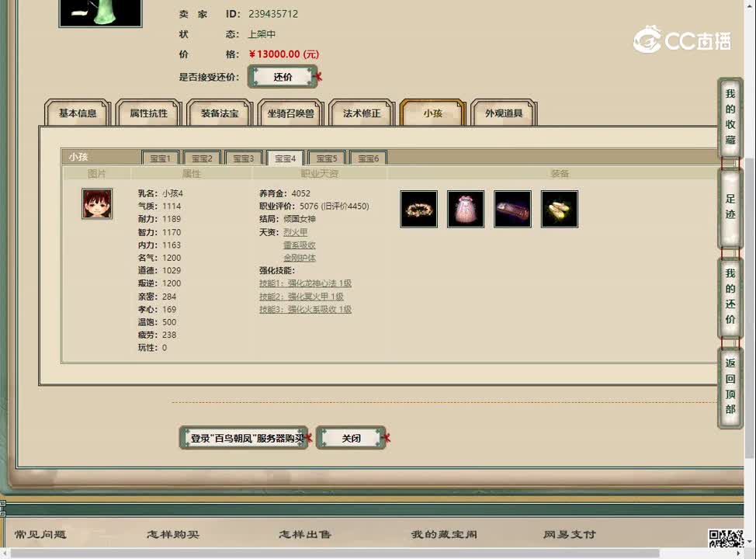756x559 pixels.
Task: Open 怎样出售 footer link
Action: point(305,534)
